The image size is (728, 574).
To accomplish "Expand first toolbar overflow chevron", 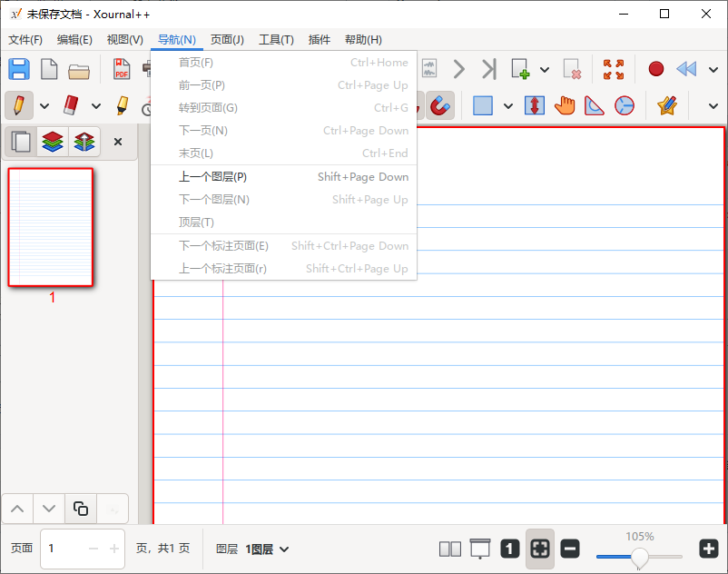I will pyautogui.click(x=713, y=70).
